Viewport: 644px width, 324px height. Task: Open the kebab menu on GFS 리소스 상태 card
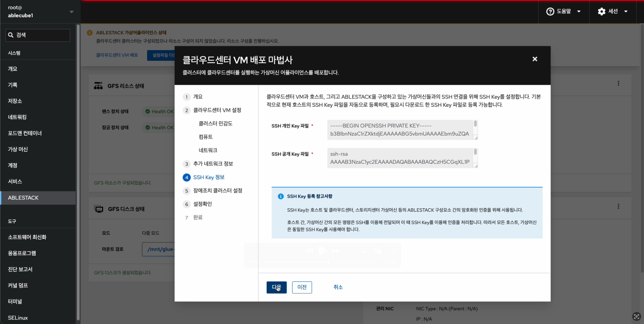coord(618,83)
